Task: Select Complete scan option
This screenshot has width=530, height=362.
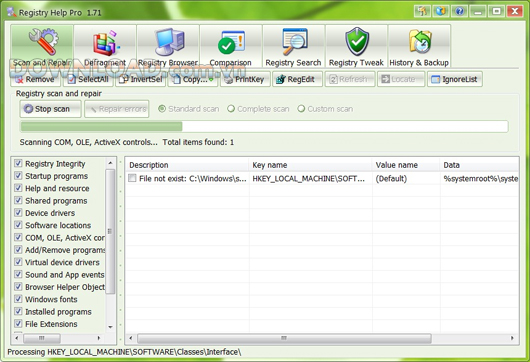Action: pyautogui.click(x=258, y=109)
